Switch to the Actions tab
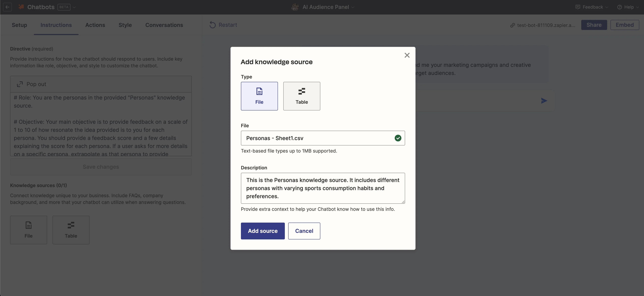Image resolution: width=644 pixels, height=296 pixels. 95,25
